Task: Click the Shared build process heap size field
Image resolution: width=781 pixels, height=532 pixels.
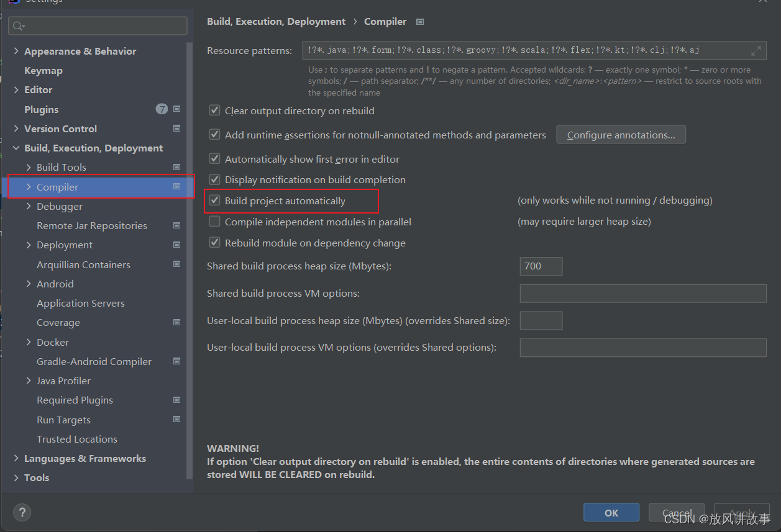Action: tap(541, 266)
